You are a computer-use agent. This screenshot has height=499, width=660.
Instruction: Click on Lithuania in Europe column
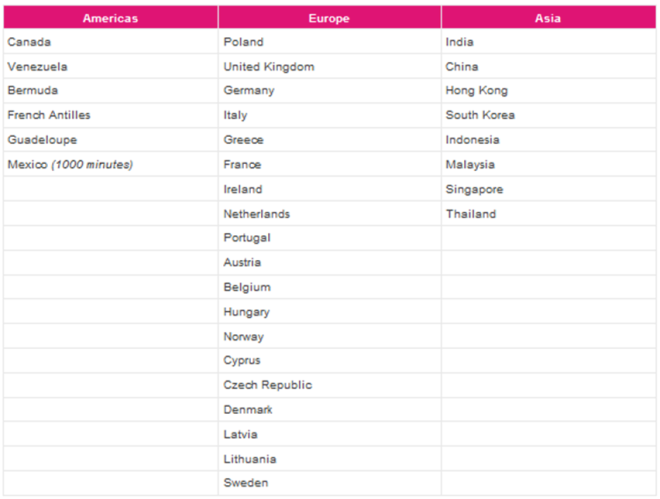[250, 459]
